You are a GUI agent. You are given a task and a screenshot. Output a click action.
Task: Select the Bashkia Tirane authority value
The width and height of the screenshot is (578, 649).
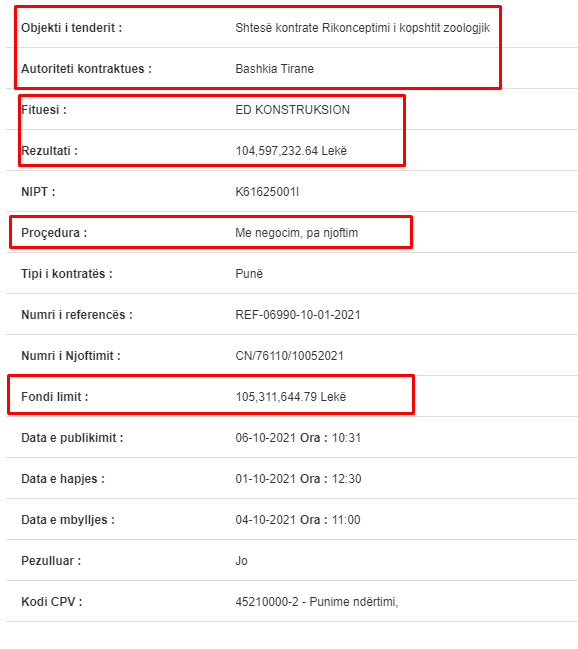coord(274,69)
